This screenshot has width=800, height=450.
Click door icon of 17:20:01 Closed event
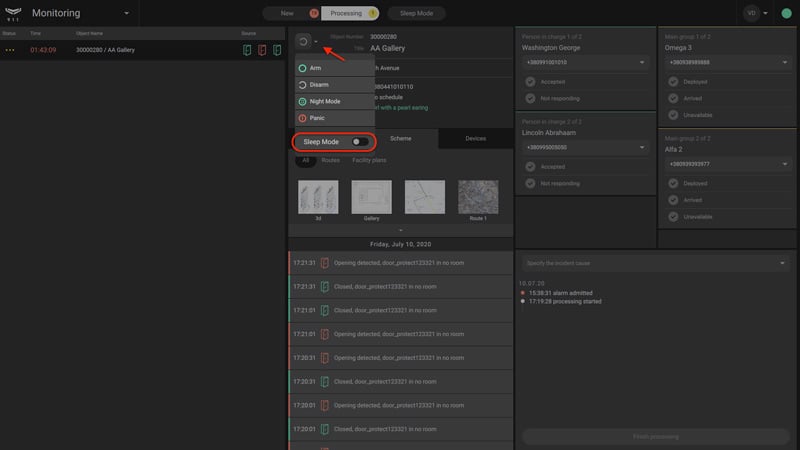(x=324, y=429)
